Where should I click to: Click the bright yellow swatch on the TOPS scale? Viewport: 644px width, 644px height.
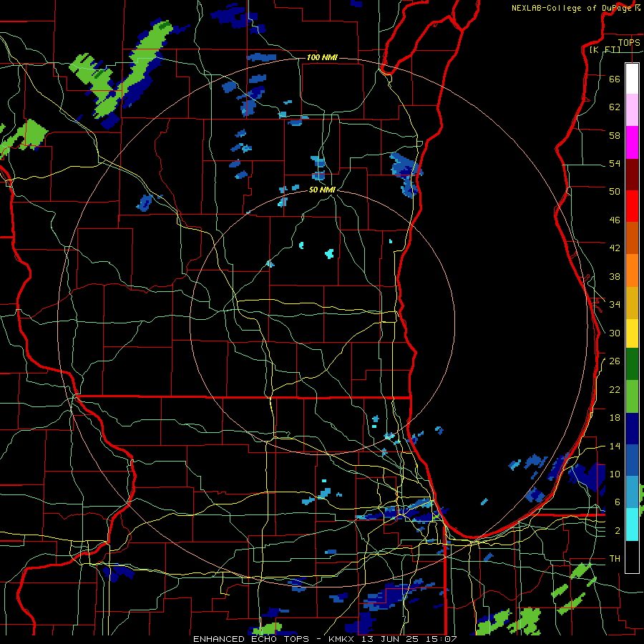click(x=632, y=333)
